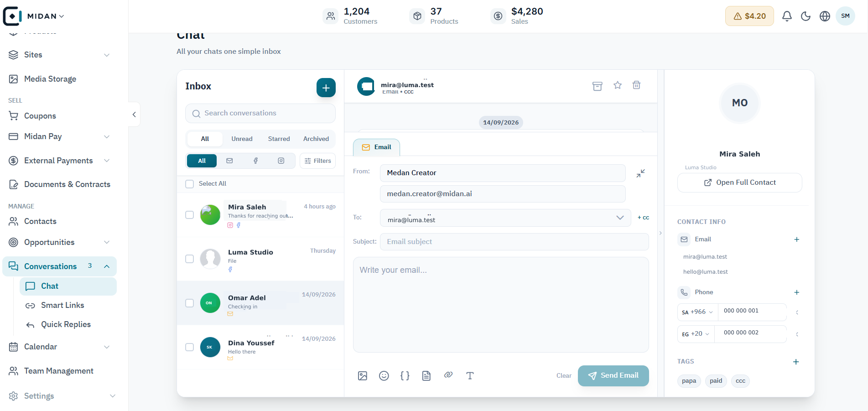Open the Filters button
The width and height of the screenshot is (868, 411).
pos(317,161)
